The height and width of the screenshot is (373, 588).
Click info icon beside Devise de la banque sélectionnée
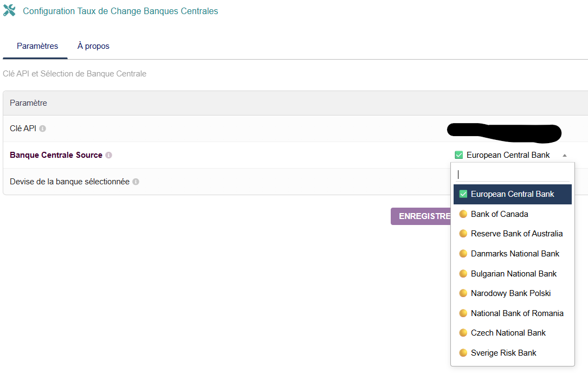(x=136, y=182)
